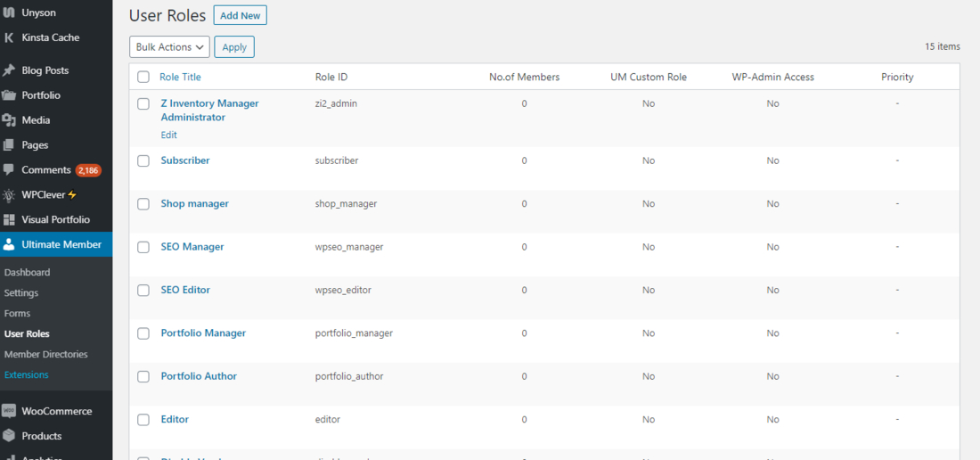The width and height of the screenshot is (980, 460).
Task: Click the Unyson icon in sidebar
Action: pyautogui.click(x=9, y=12)
